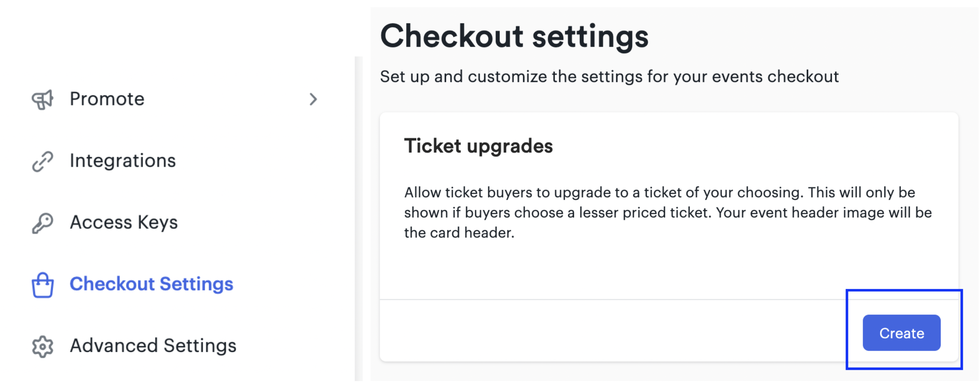Expand the Promote submenu chevron

(313, 100)
